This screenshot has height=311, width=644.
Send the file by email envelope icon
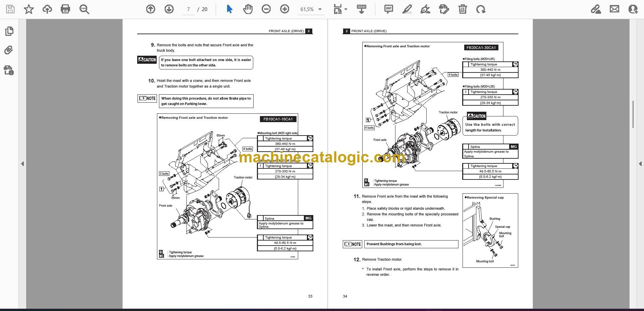coord(614,9)
